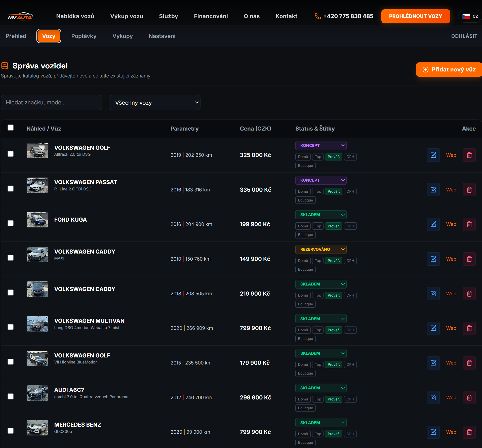Toggle the select-all checkbox in table header
The height and width of the screenshot is (448, 482).
11,128
